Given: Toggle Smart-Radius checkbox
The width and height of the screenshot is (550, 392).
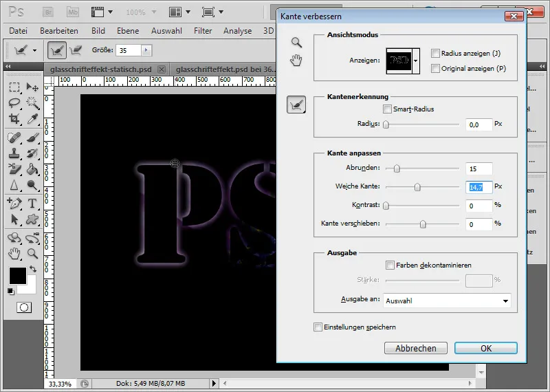Looking at the screenshot, I should click(387, 109).
